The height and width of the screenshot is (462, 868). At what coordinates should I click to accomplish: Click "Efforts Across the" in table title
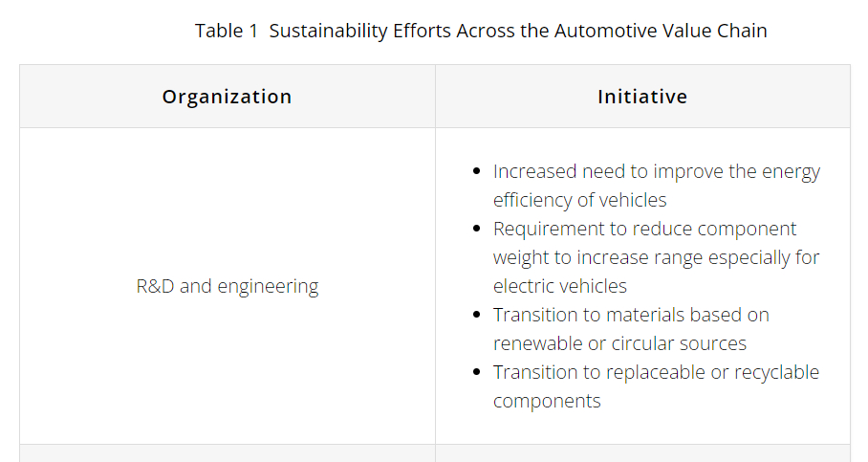click(x=470, y=31)
